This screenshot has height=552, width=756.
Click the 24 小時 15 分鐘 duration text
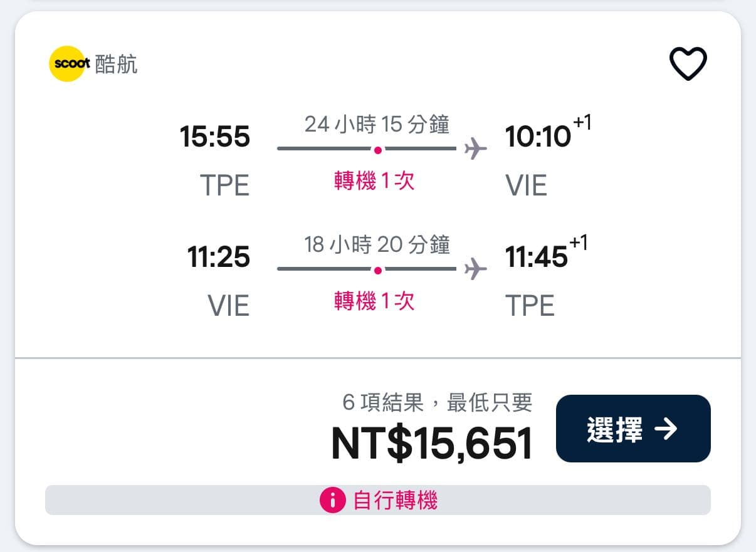point(377,124)
